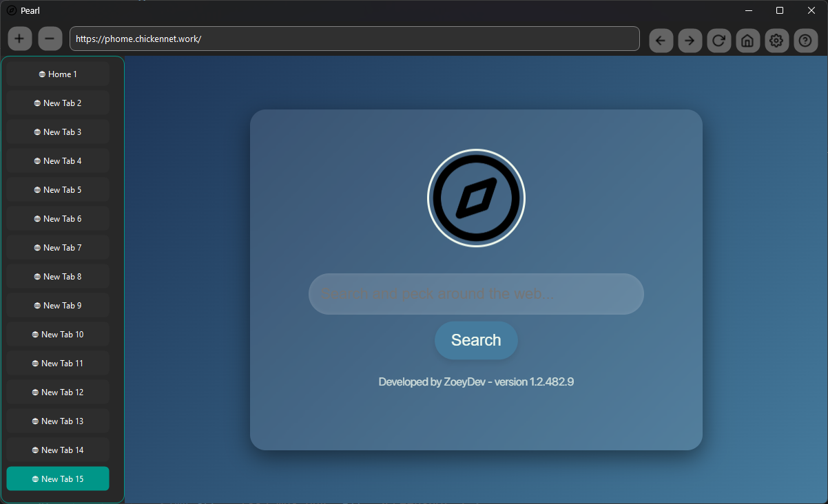The image size is (828, 504).
Task: Open the browser Settings gear icon
Action: [776, 41]
